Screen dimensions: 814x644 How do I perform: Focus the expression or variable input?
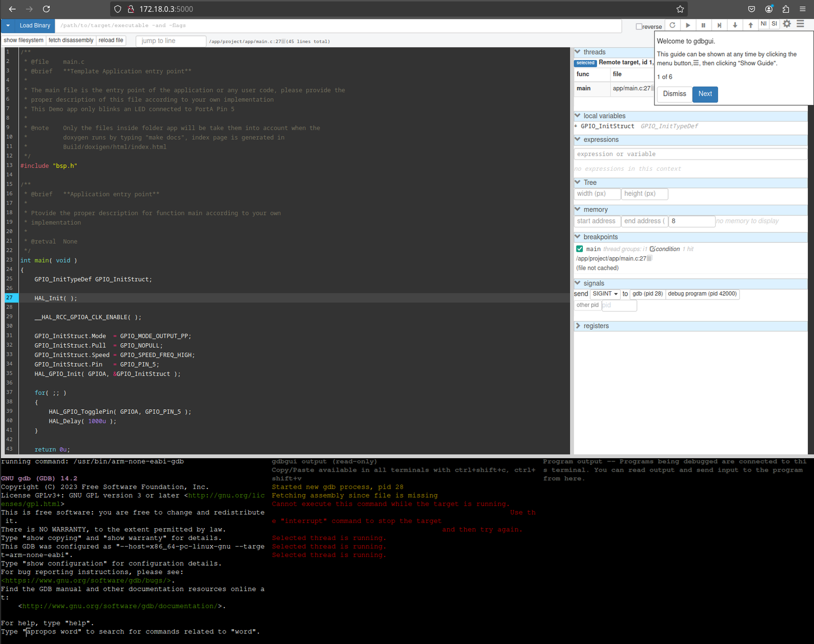tap(691, 154)
